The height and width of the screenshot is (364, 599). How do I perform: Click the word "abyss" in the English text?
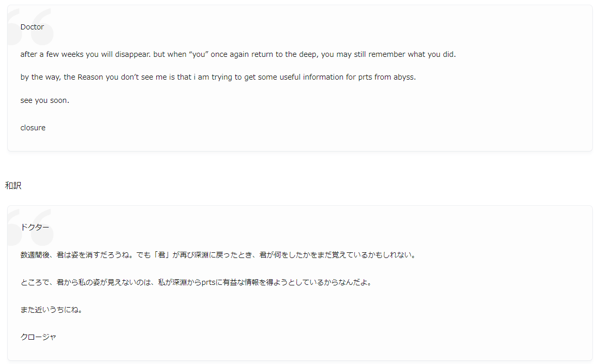coord(403,77)
